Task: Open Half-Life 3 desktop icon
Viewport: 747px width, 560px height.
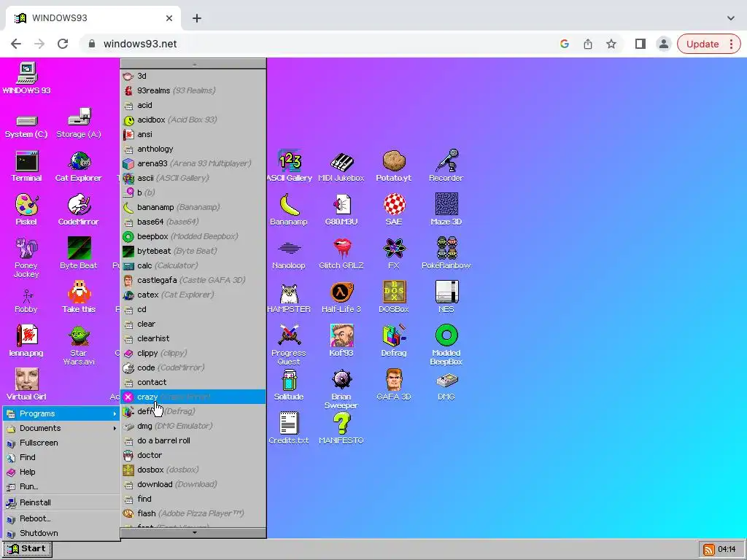Action: point(341,297)
